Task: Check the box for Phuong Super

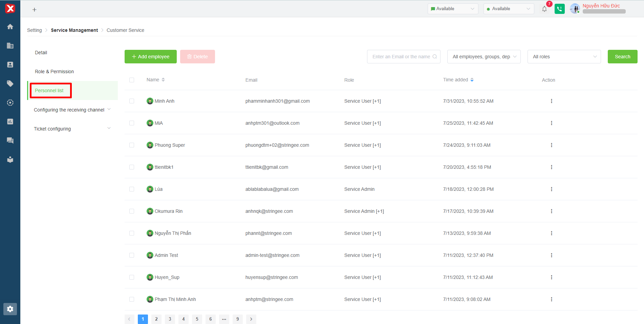Action: click(x=132, y=145)
